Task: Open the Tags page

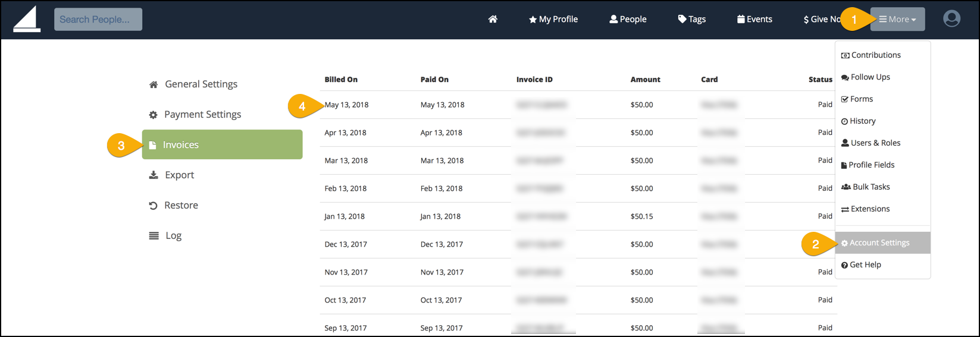Action: click(x=691, y=19)
